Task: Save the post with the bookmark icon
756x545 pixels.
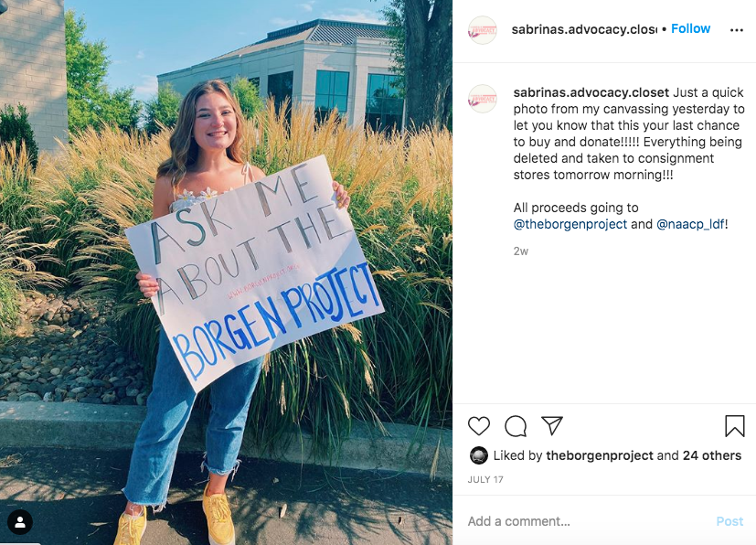Action: [734, 426]
